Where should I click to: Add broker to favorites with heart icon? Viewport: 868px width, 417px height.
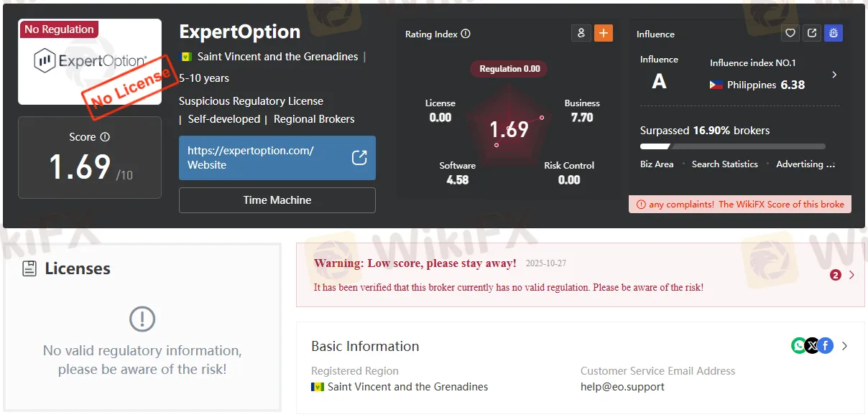coord(790,33)
